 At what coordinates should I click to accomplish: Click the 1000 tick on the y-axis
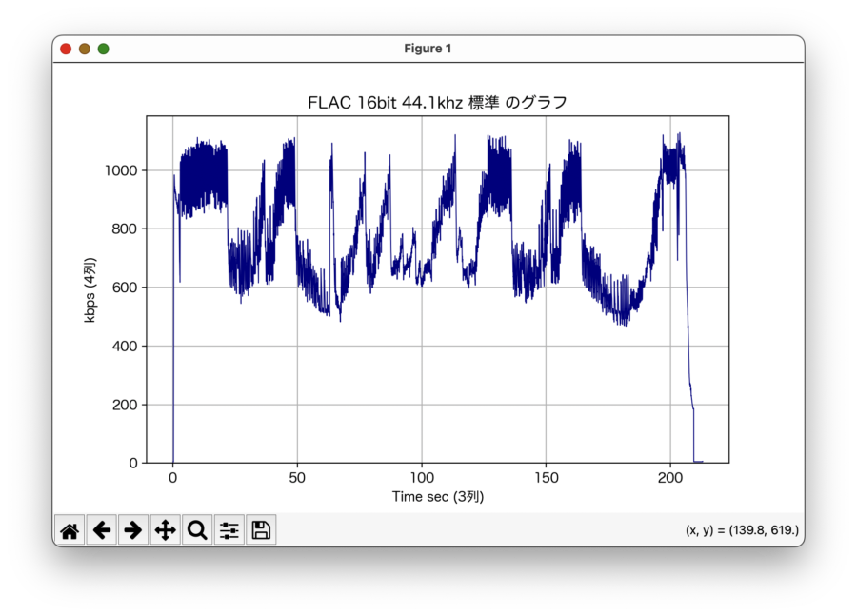tap(122, 170)
